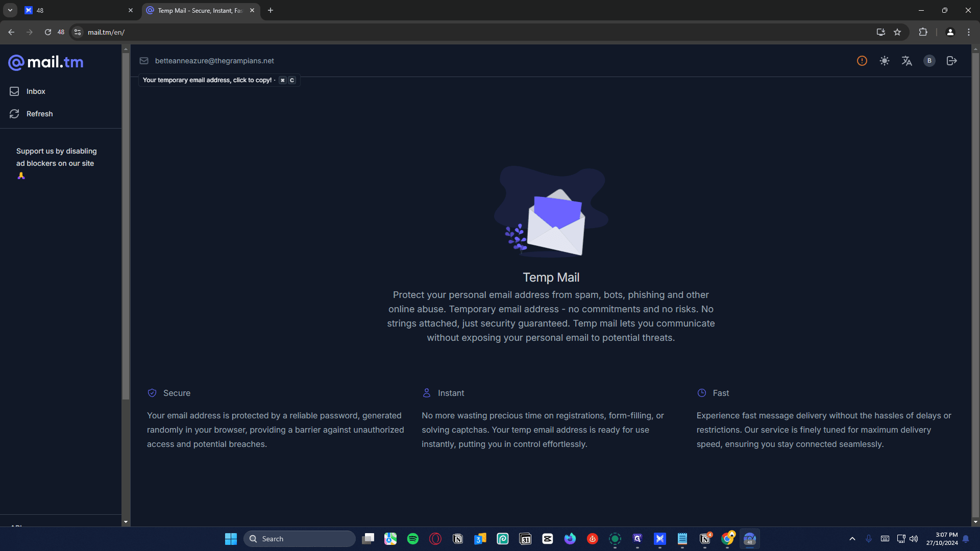Open the language translation selector

907,61
